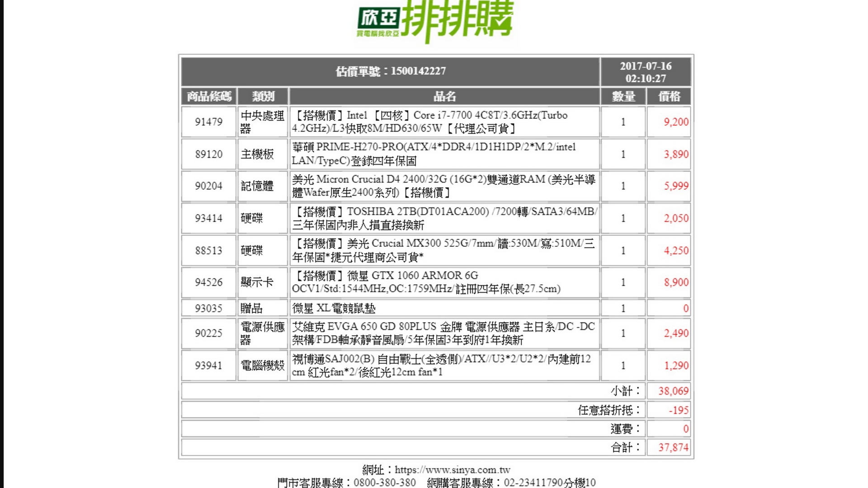Select barcode 93414
868x488 pixels.
point(208,218)
